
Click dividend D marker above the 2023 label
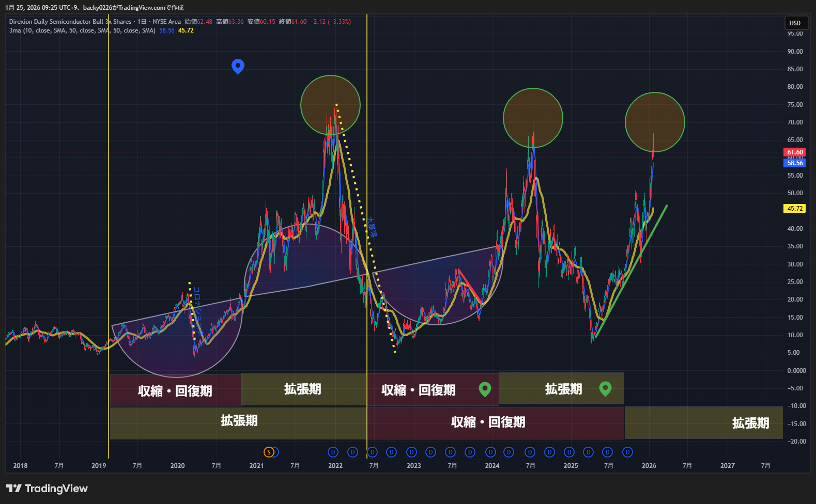(x=411, y=452)
